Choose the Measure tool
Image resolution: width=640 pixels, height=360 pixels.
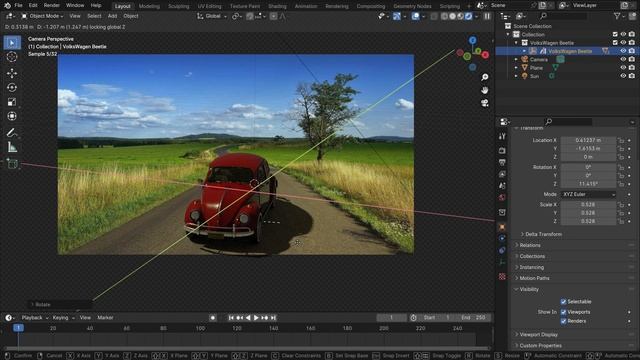pyautogui.click(x=12, y=147)
